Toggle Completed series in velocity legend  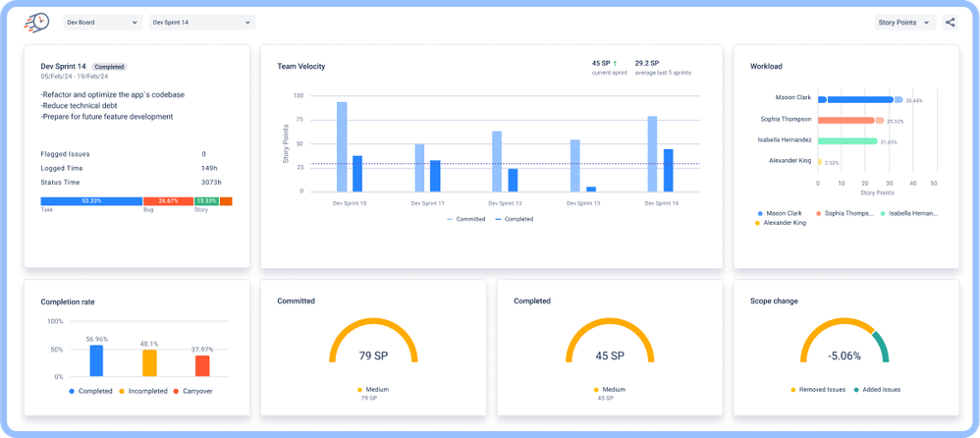pyautogui.click(x=514, y=219)
